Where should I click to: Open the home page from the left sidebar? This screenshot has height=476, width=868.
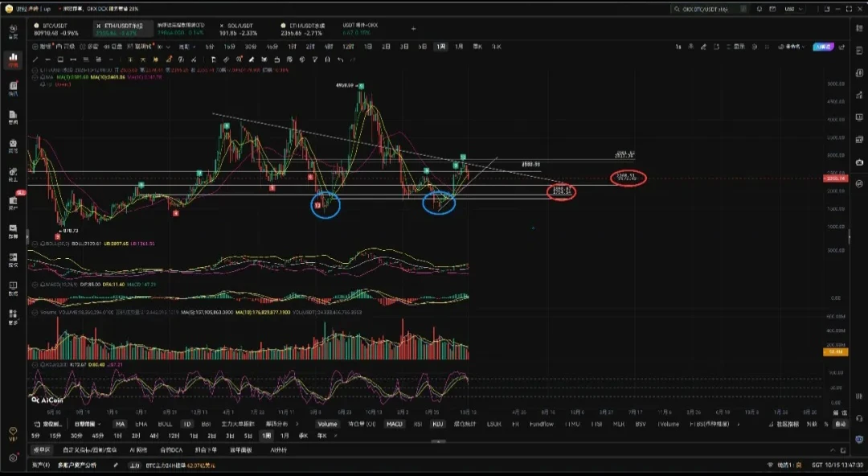[14, 31]
